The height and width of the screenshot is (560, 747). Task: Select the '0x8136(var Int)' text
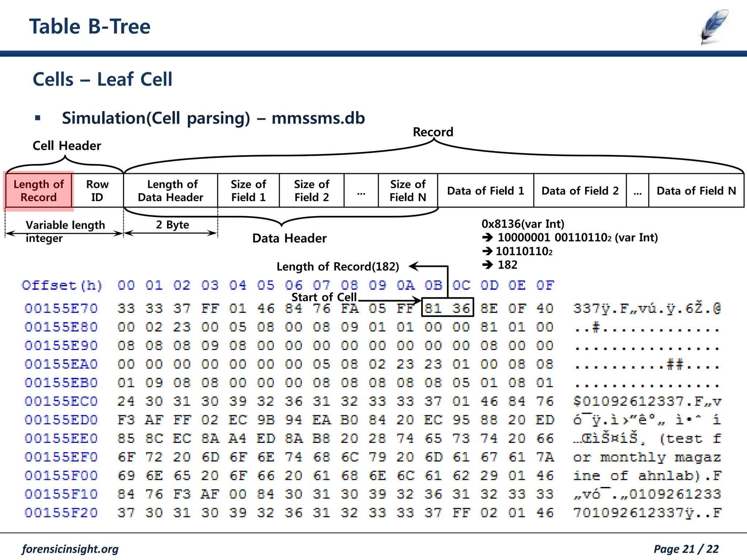pos(523,224)
